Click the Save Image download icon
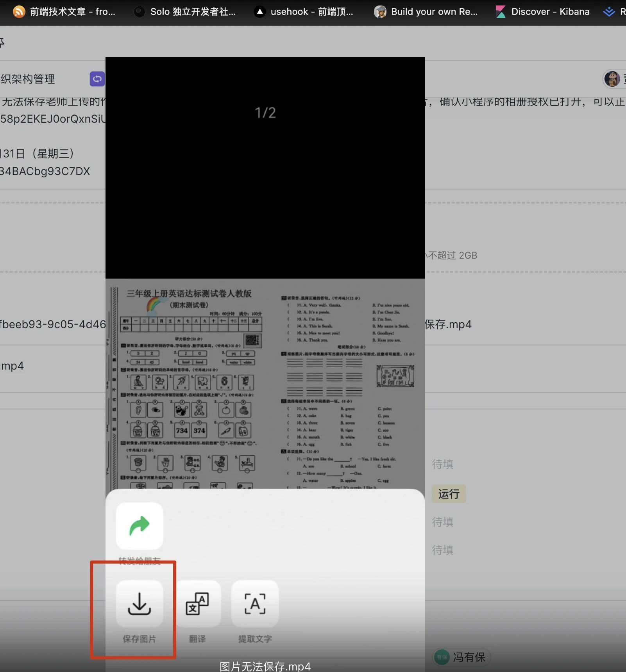626x672 pixels. click(140, 604)
